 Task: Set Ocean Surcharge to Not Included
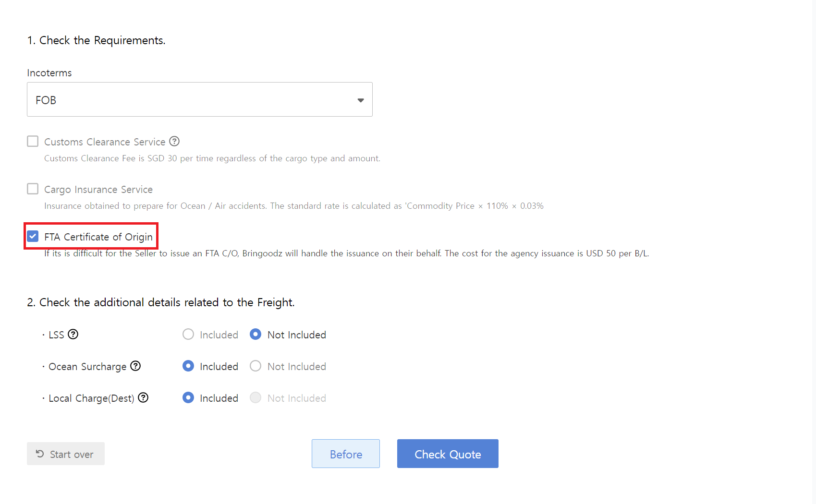pyautogui.click(x=256, y=366)
